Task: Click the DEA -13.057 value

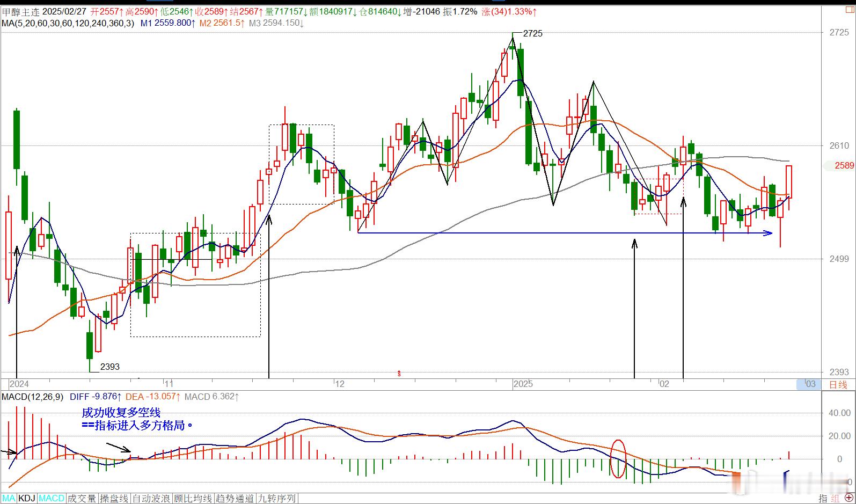Action: click(x=153, y=397)
